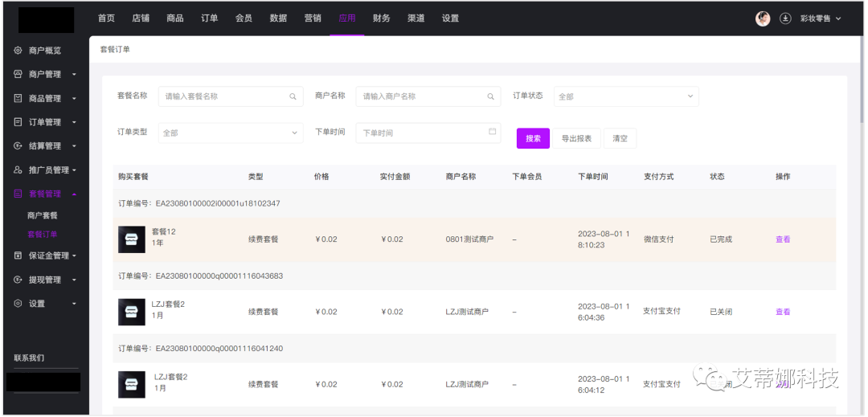Expand 订单管理 sidebar menu
Viewport: 868px width, 417px height.
pos(74,123)
